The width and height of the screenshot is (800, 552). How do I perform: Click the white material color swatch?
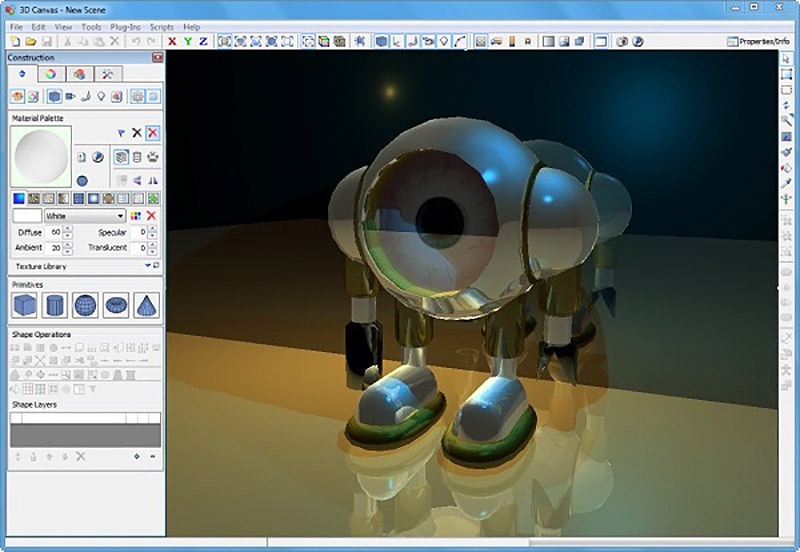click(26, 216)
